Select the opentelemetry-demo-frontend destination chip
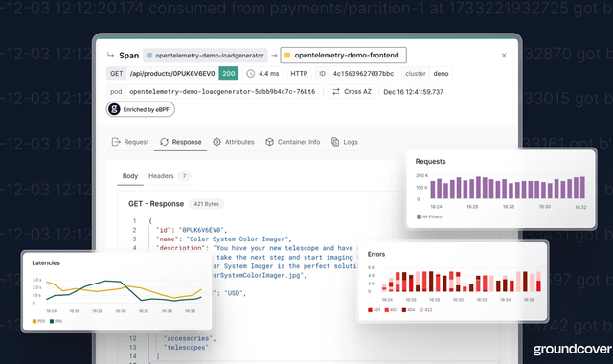613x364 pixels. (343, 56)
